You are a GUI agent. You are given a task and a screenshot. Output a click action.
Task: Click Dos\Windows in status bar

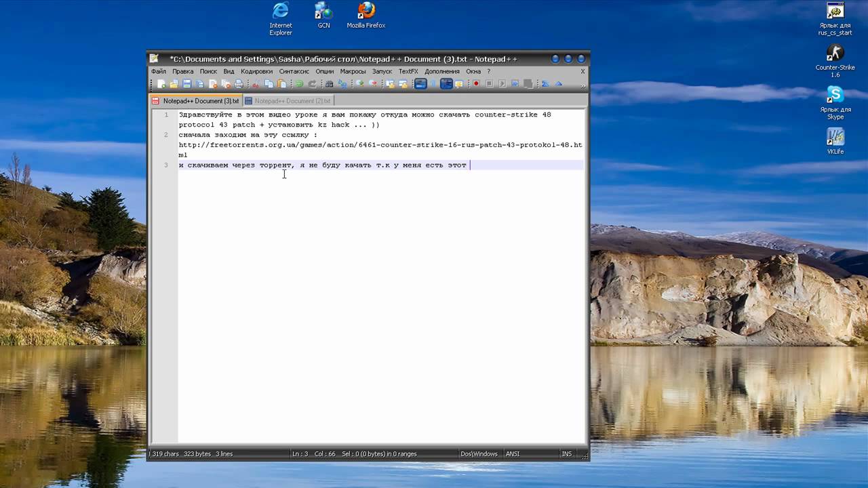click(x=479, y=454)
